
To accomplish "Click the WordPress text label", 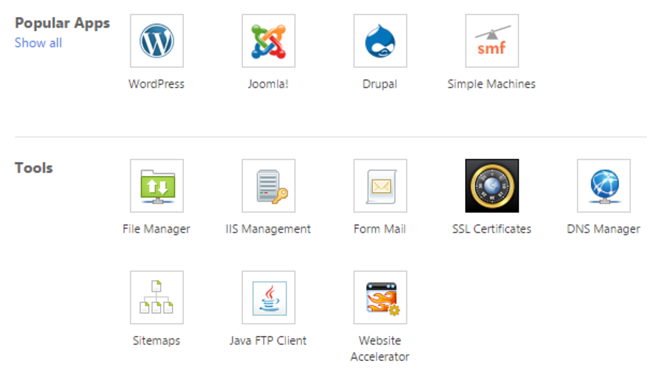I will pos(156,84).
